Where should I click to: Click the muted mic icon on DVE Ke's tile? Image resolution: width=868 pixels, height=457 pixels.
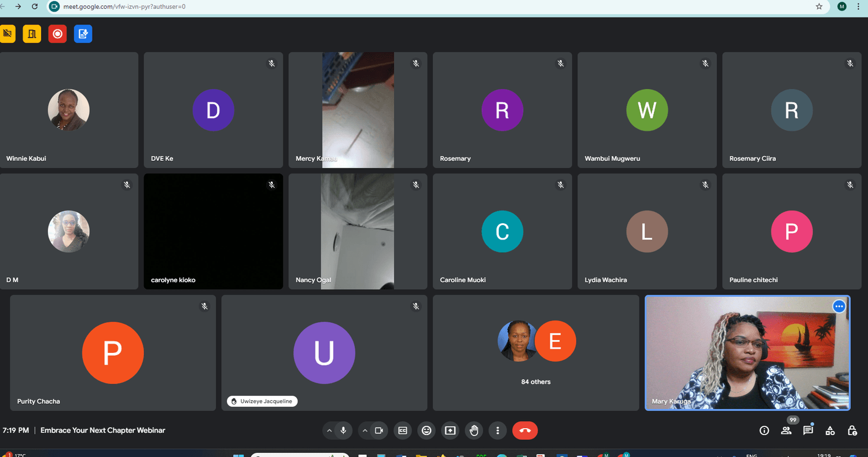271,63
